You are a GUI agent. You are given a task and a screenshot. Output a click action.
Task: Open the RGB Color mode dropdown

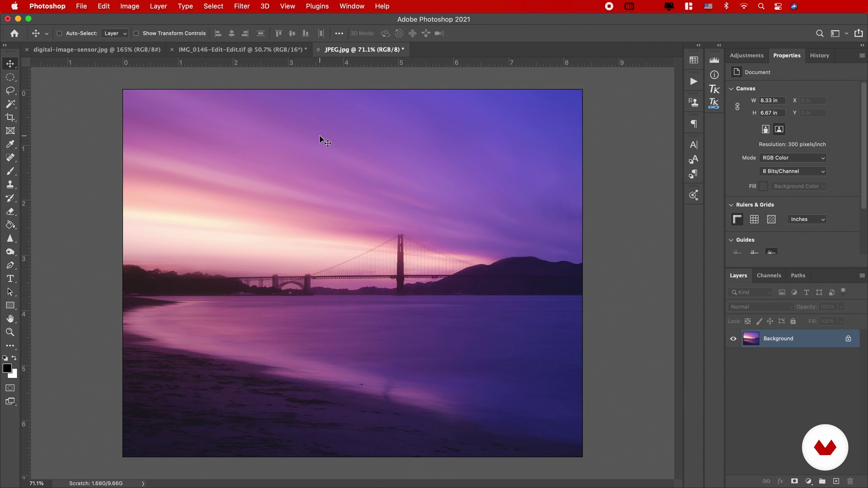point(793,158)
